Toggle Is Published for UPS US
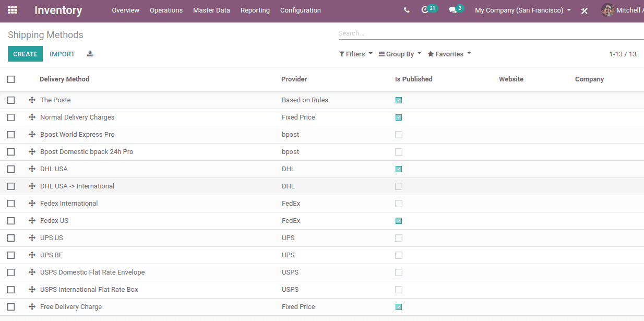 click(399, 238)
